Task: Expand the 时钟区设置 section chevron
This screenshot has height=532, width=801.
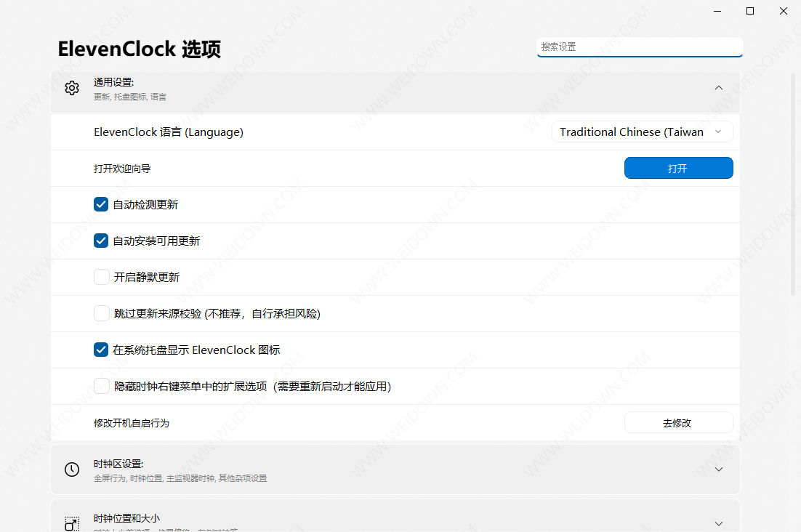Action: 719,469
